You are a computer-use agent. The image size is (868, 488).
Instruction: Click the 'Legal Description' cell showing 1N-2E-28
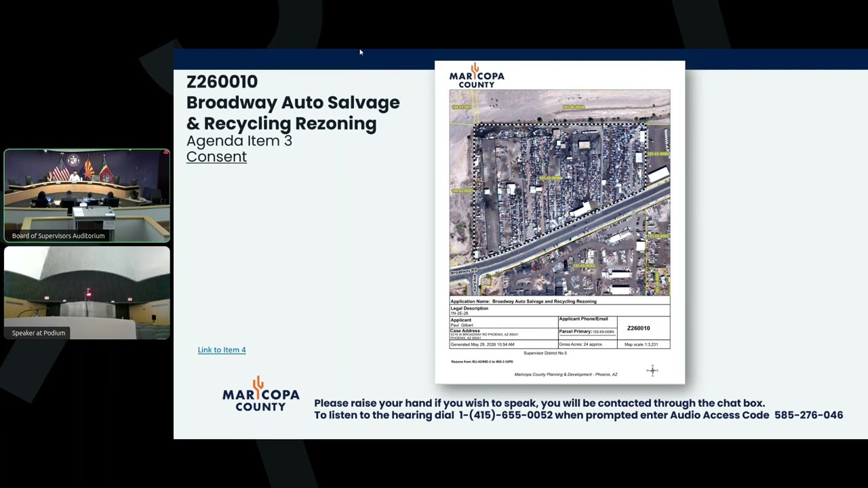coord(560,310)
